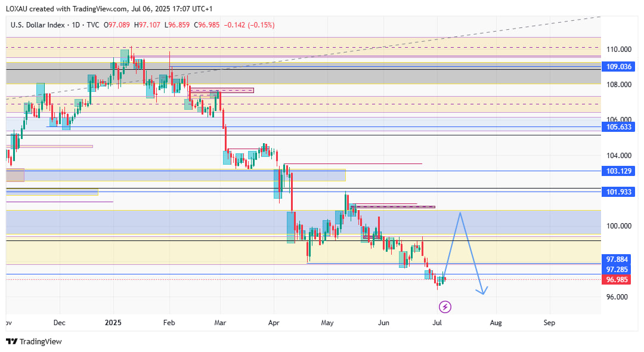Select the 97.884 price label
The image size is (644, 352).
pyautogui.click(x=617, y=259)
